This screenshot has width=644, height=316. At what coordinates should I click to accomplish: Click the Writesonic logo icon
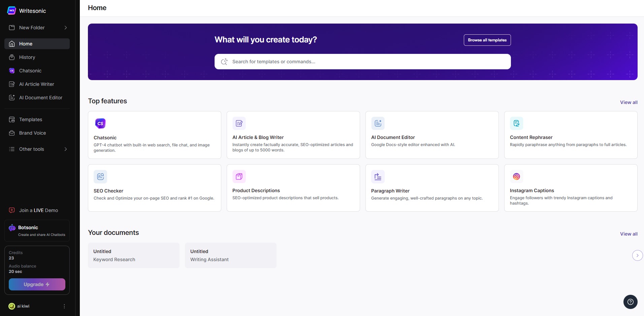point(11,10)
